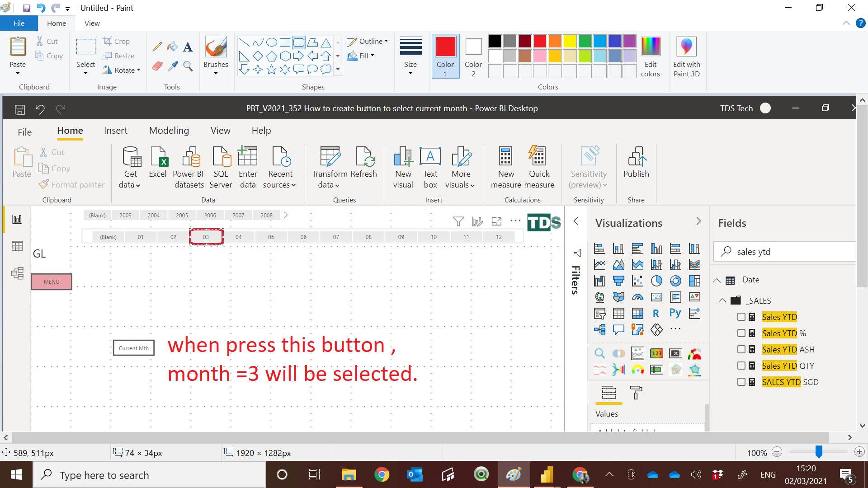Select Paint's Magnifier tool
Screen dimensions: 868x488
(188, 66)
